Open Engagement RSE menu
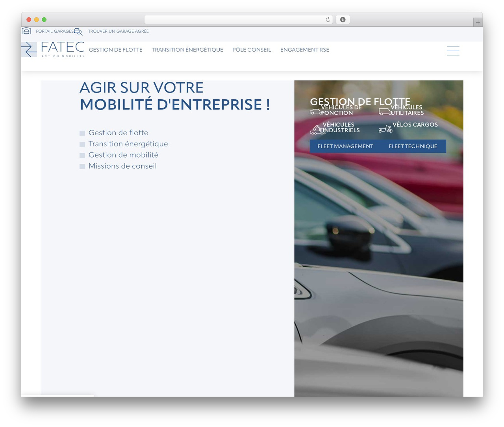 pos(305,50)
